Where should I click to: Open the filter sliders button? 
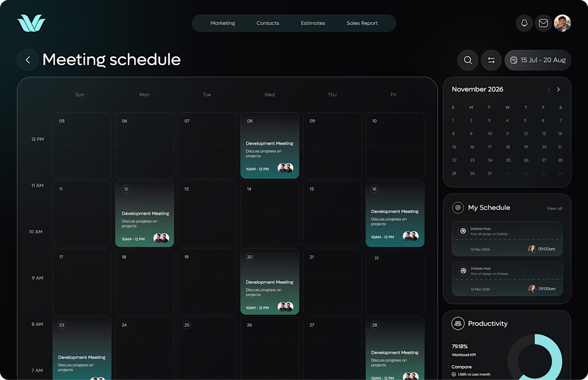[x=491, y=60]
